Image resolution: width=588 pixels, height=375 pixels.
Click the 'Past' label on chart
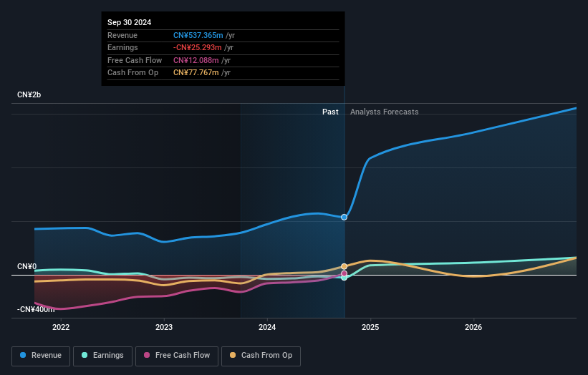(330, 112)
